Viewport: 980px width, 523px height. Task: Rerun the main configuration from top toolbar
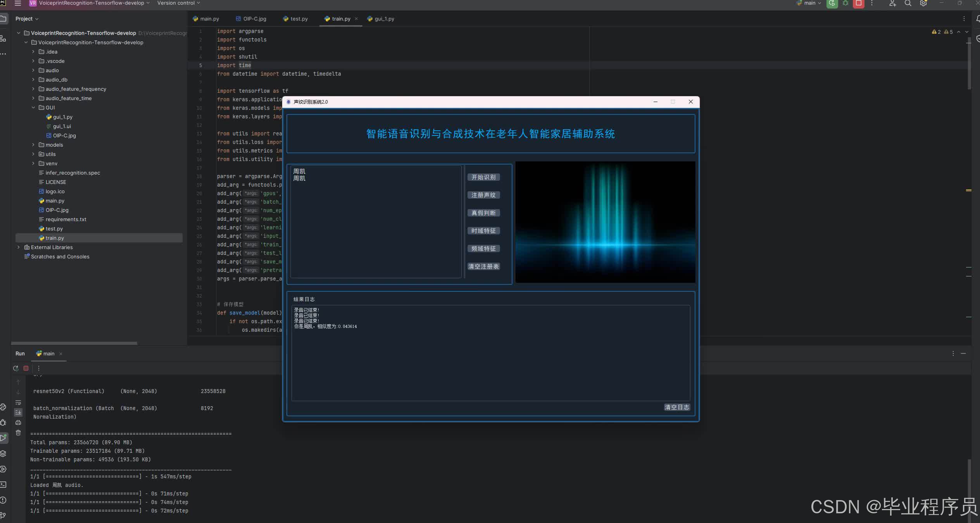point(832,3)
